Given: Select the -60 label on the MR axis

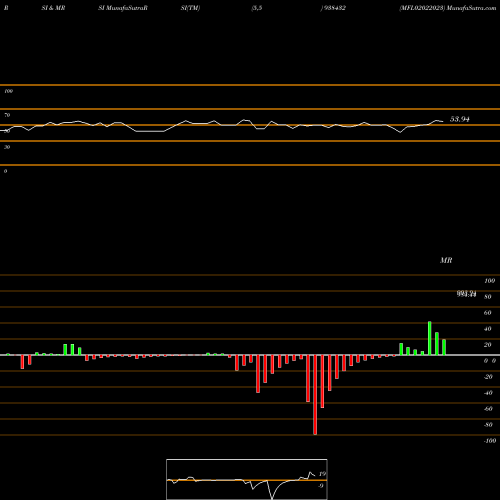Looking at the screenshot, I should point(488,409).
